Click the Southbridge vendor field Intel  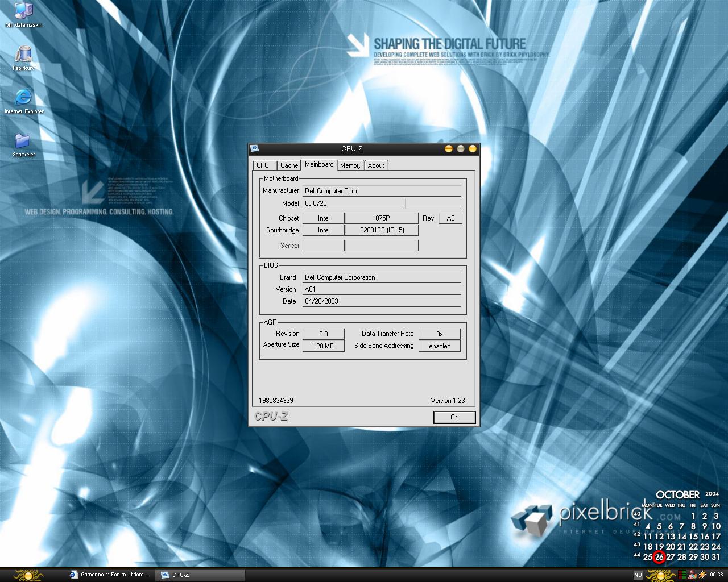pyautogui.click(x=323, y=230)
